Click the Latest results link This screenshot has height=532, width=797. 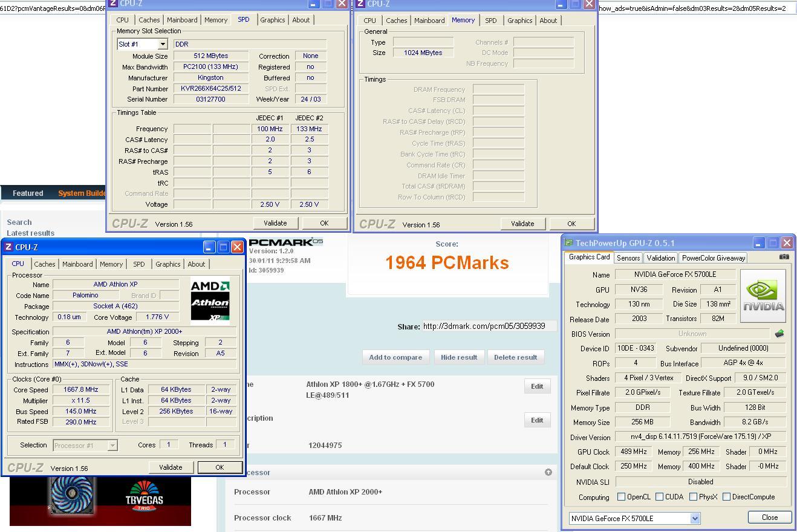(30, 233)
